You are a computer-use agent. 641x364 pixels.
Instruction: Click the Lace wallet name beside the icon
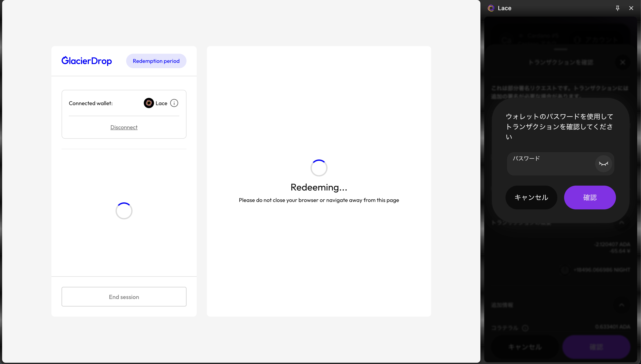click(x=161, y=103)
